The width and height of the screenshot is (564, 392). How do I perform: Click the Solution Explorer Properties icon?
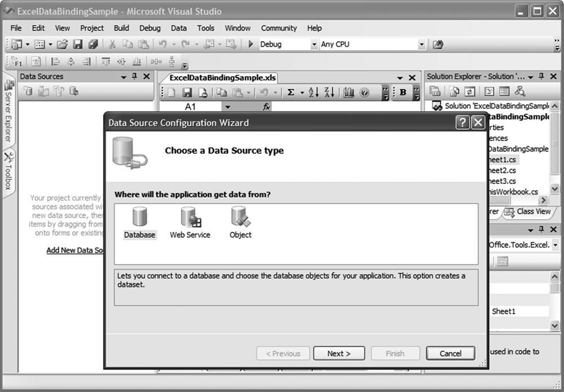click(x=435, y=91)
